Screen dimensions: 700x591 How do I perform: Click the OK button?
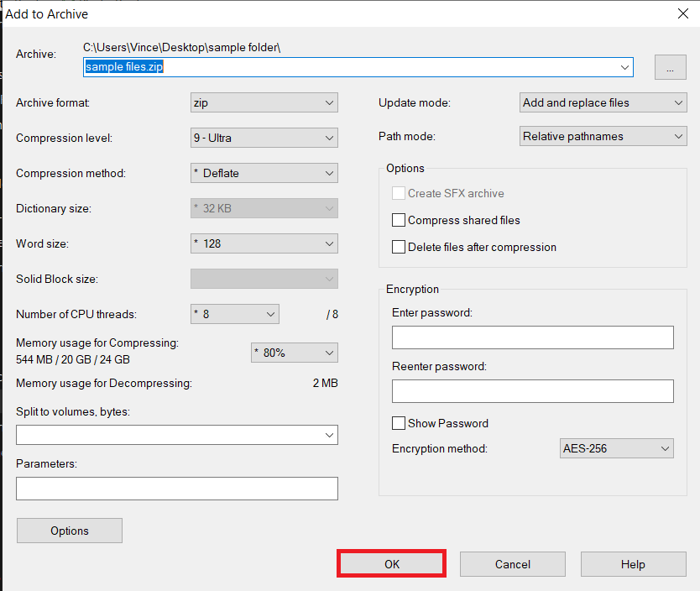391,563
